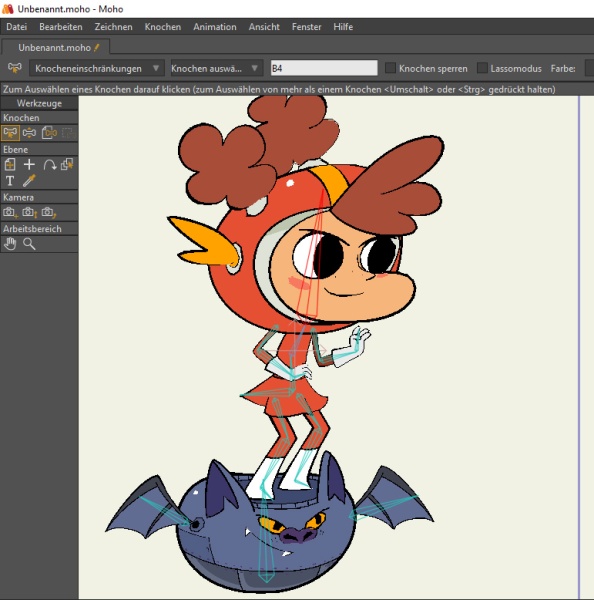This screenshot has width=594, height=600.
Task: Select the Select Bone tool
Action: (x=10, y=133)
